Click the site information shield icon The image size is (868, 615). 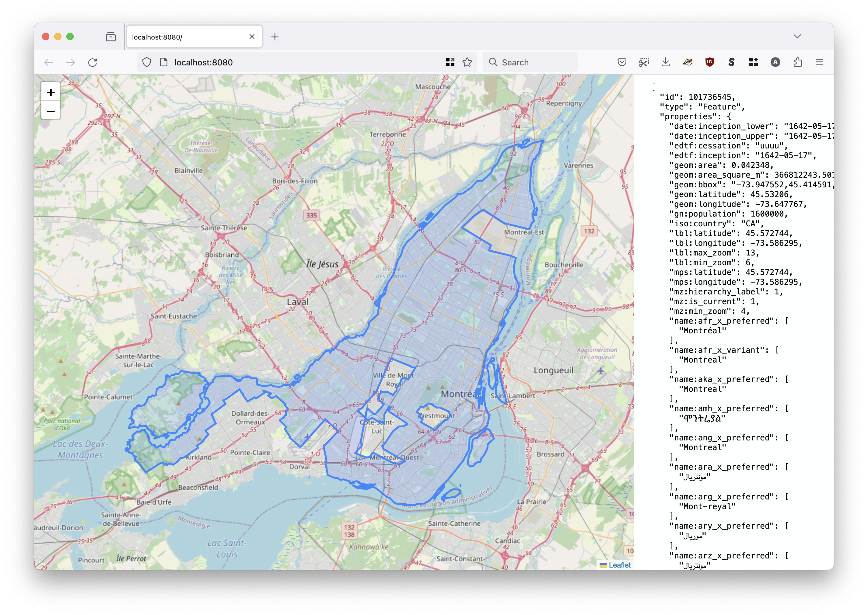point(147,62)
